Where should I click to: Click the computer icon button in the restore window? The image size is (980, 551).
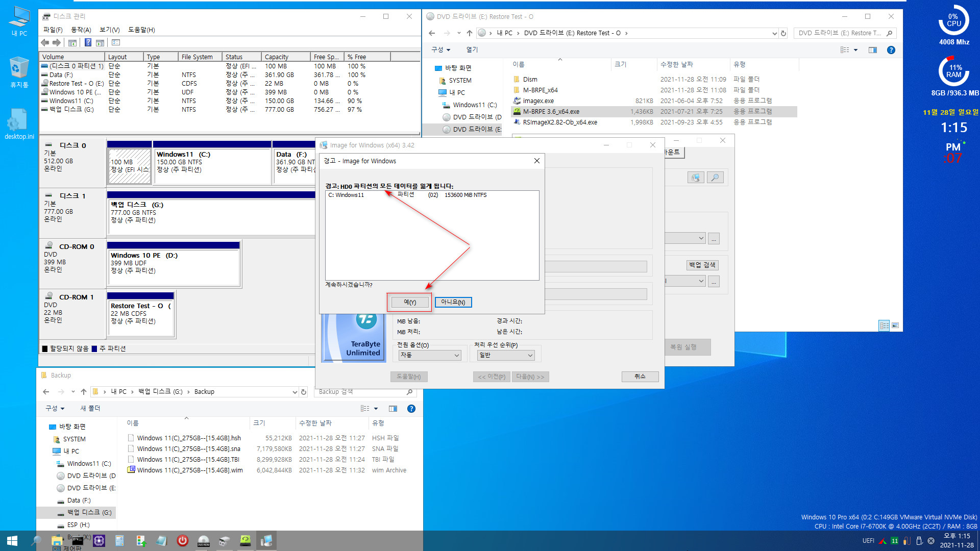[x=696, y=178]
